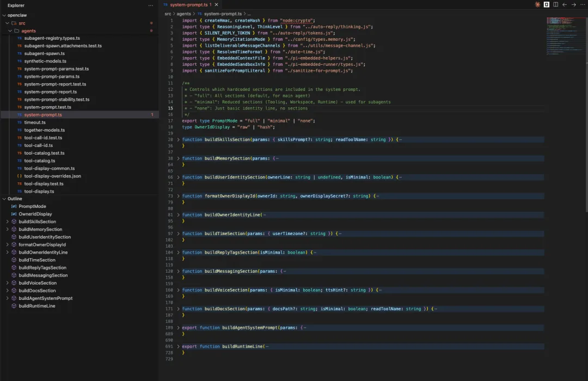The image size is (588, 381).
Task: Open system-prompt-report.test.ts file
Action: tap(55, 84)
